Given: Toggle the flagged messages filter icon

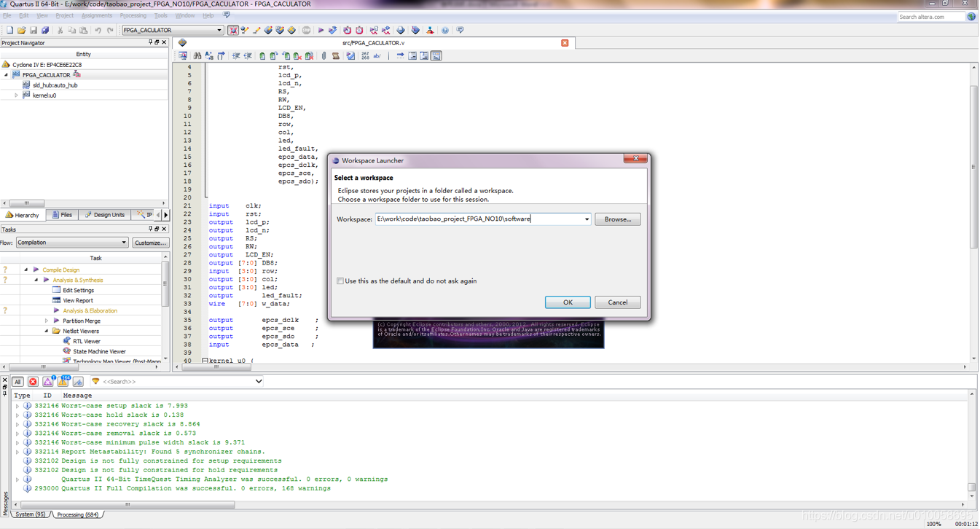Looking at the screenshot, I should pyautogui.click(x=78, y=381).
